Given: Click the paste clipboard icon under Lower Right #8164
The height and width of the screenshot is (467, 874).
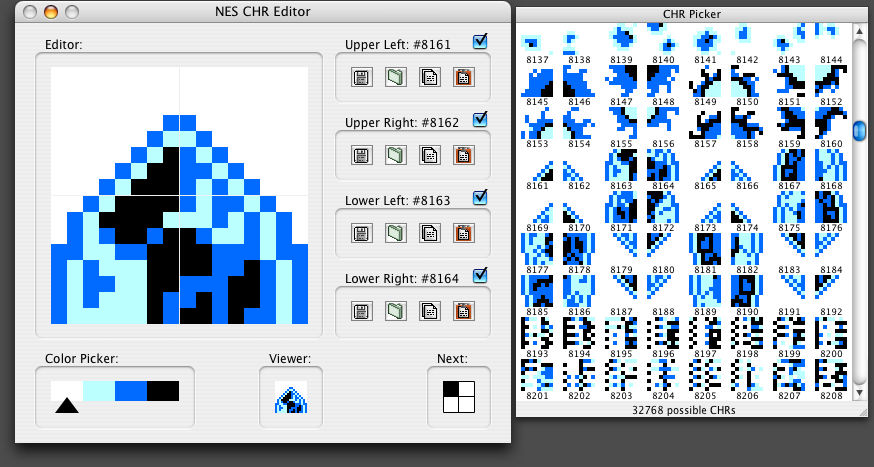Looking at the screenshot, I should tap(463, 311).
